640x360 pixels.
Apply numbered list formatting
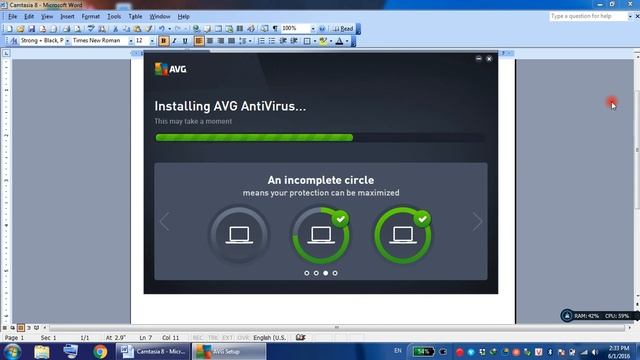click(x=261, y=41)
